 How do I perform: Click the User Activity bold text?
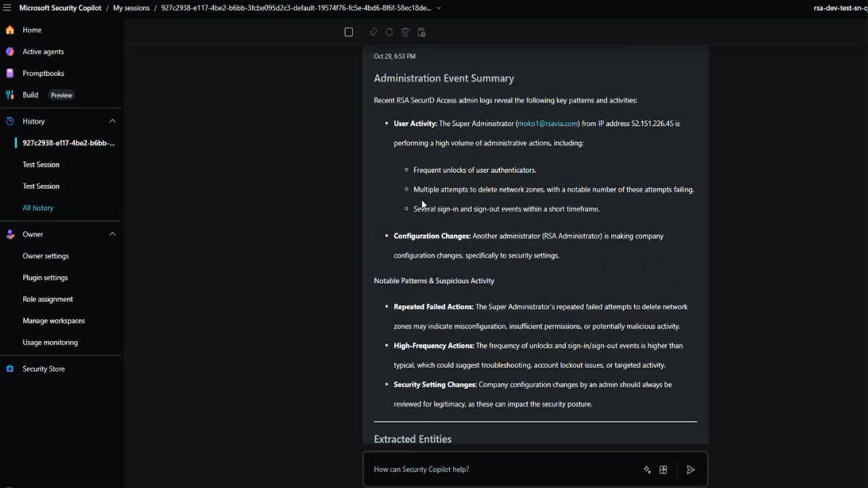point(415,123)
